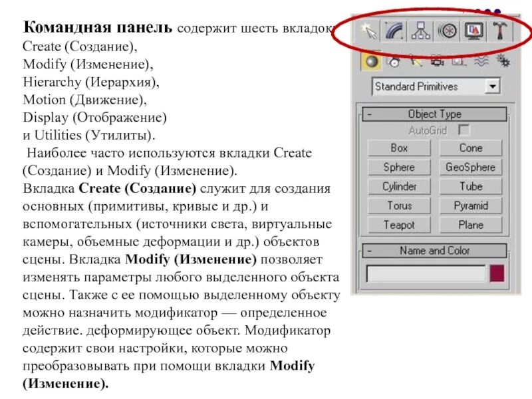532x399 pixels.
Task: Click the Teapot primitive button
Action: point(399,225)
